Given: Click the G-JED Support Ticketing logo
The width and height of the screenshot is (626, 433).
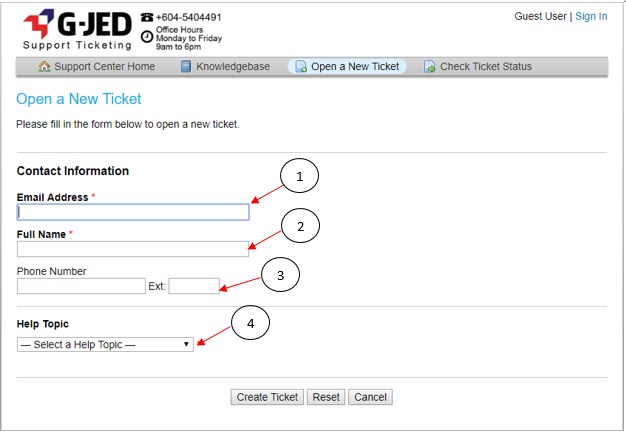Looking at the screenshot, I should click(x=76, y=29).
